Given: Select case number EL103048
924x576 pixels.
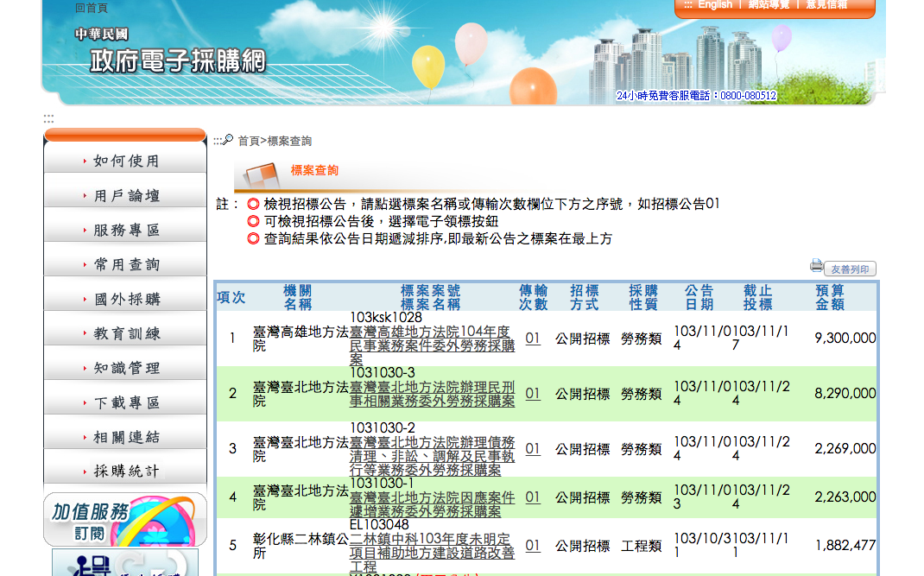Looking at the screenshot, I should 379,525.
